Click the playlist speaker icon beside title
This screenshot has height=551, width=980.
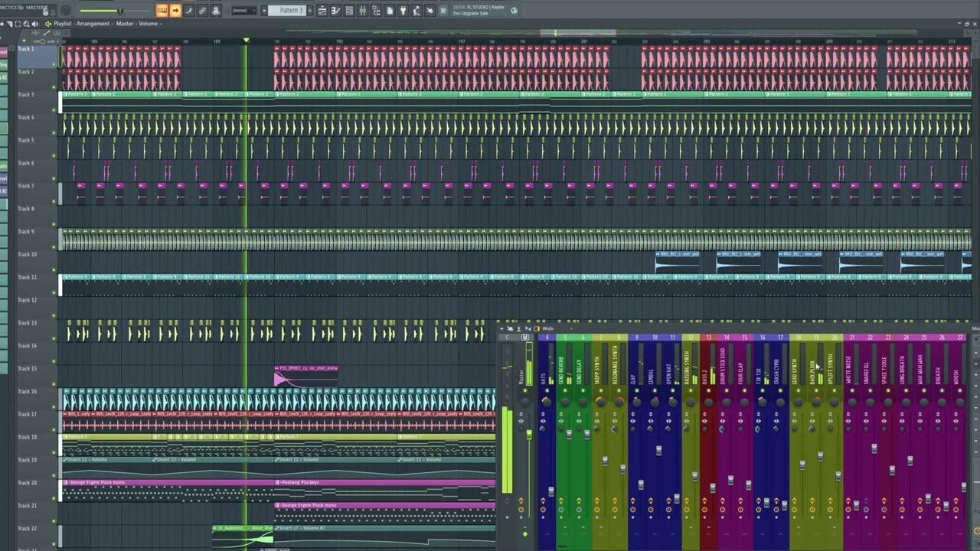48,24
